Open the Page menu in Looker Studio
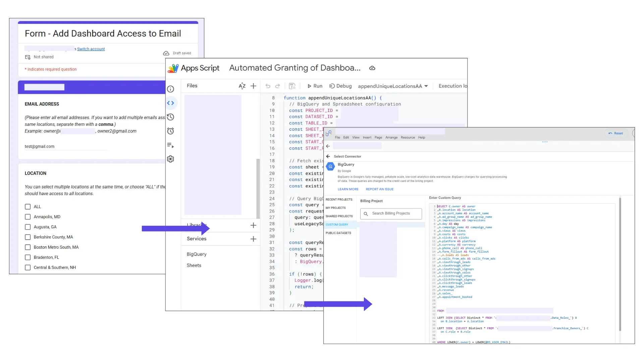Screen dimensions: 644x362 point(378,137)
